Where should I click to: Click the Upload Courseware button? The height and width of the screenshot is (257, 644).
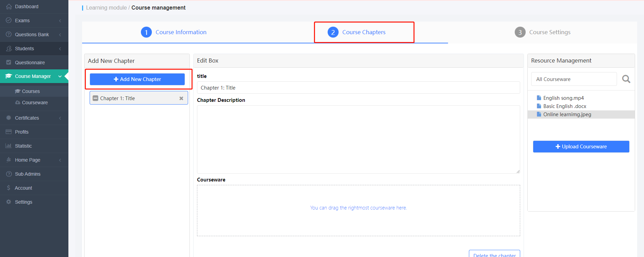(x=581, y=147)
